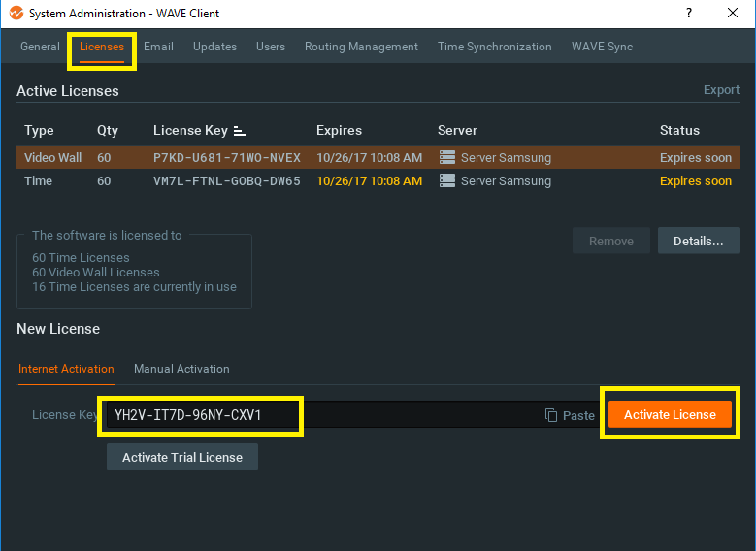Click Expires soon status in Time row

[696, 181]
